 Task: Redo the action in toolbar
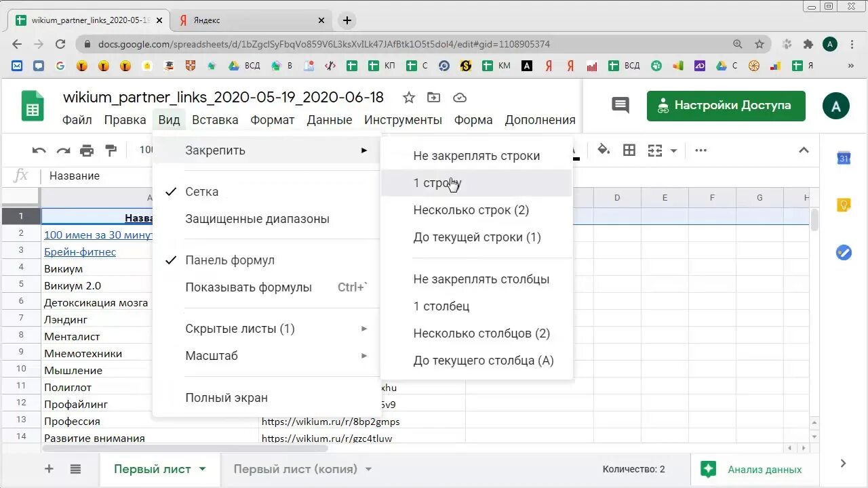pos(63,150)
